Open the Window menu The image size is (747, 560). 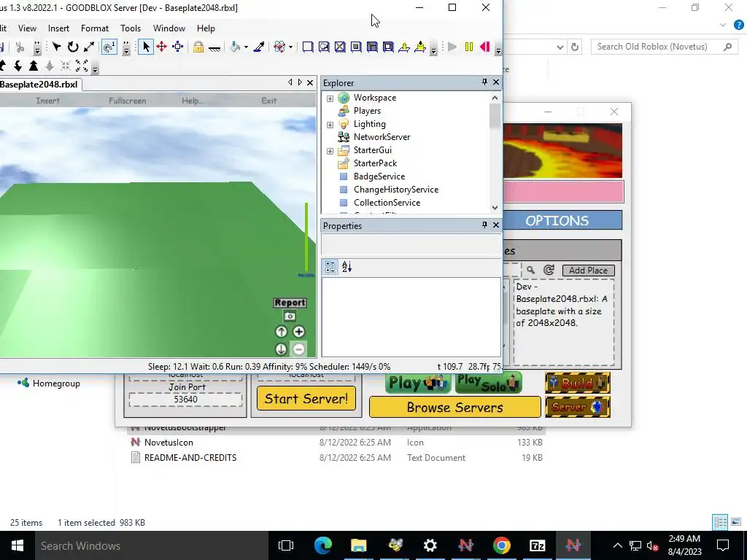(169, 28)
